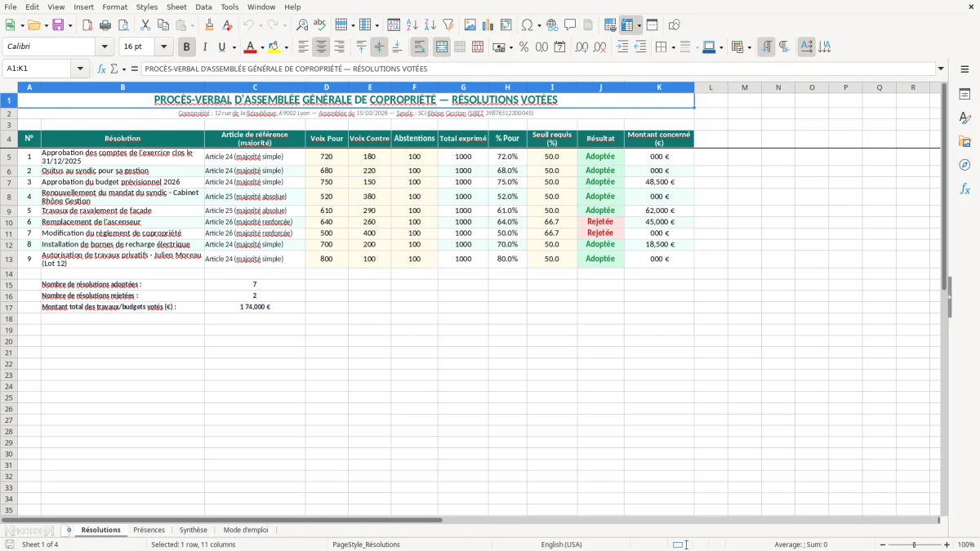Open the Tools menu
980x551 pixels.
[229, 7]
